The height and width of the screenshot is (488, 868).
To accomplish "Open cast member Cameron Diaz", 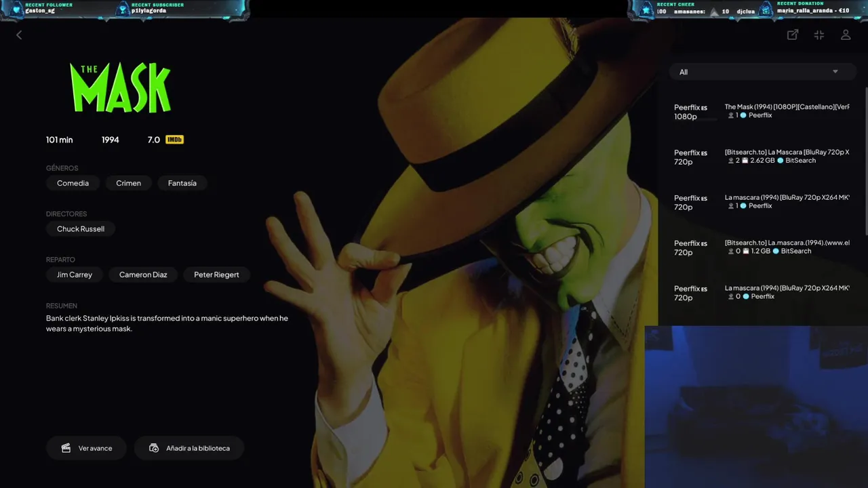I will tap(143, 274).
